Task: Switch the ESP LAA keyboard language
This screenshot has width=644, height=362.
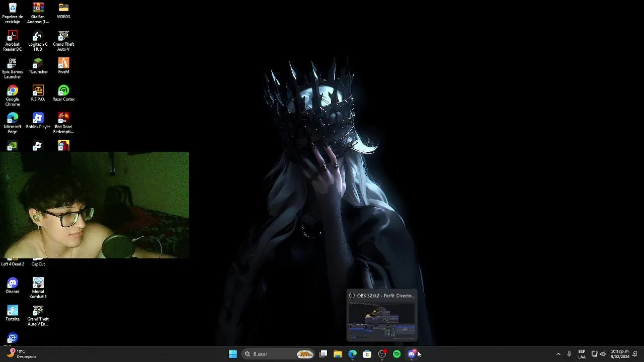Action: click(582, 354)
